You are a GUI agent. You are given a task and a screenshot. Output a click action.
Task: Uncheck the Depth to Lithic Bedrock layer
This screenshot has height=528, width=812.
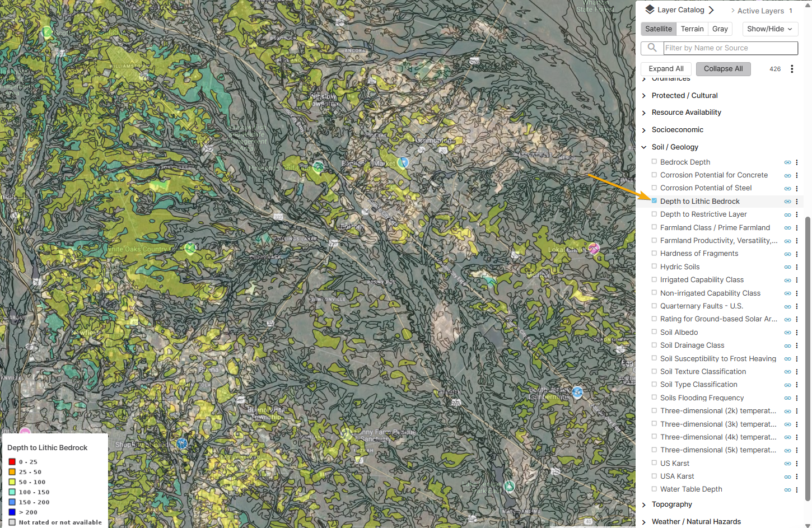pos(654,201)
